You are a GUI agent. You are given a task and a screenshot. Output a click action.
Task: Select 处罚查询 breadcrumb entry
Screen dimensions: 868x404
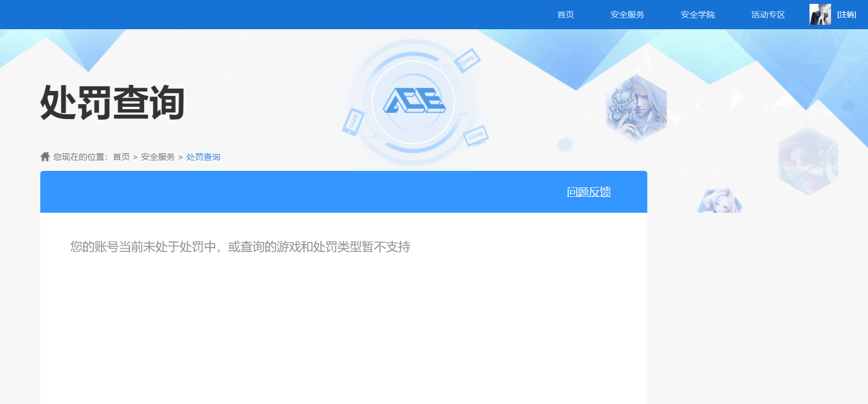point(203,157)
